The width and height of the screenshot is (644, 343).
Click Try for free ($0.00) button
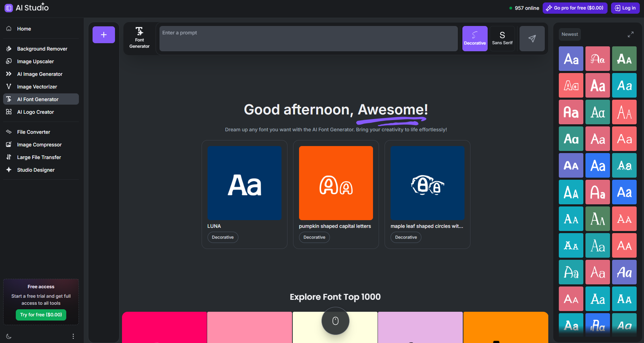(x=41, y=315)
